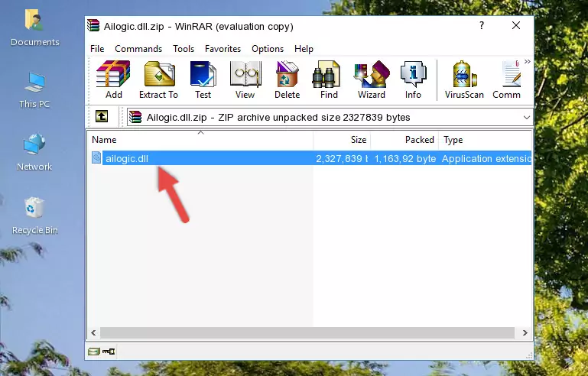Sort by Packed column header

(x=404, y=140)
